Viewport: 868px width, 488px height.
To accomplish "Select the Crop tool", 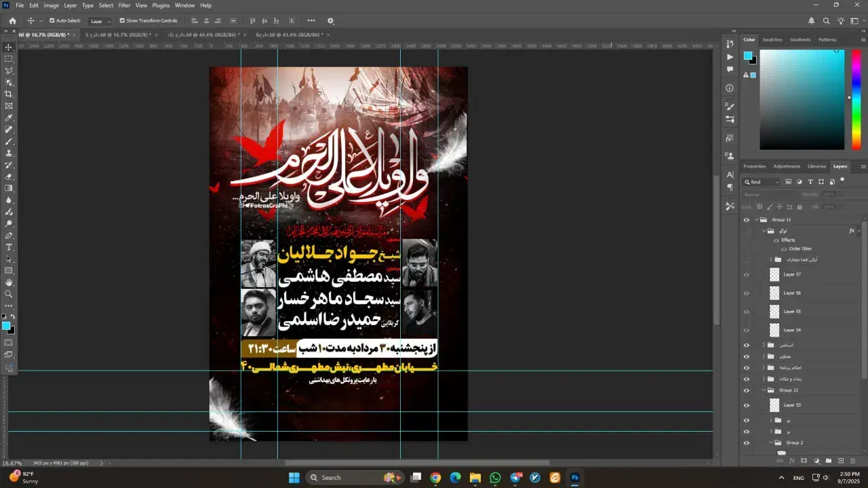I will (9, 94).
